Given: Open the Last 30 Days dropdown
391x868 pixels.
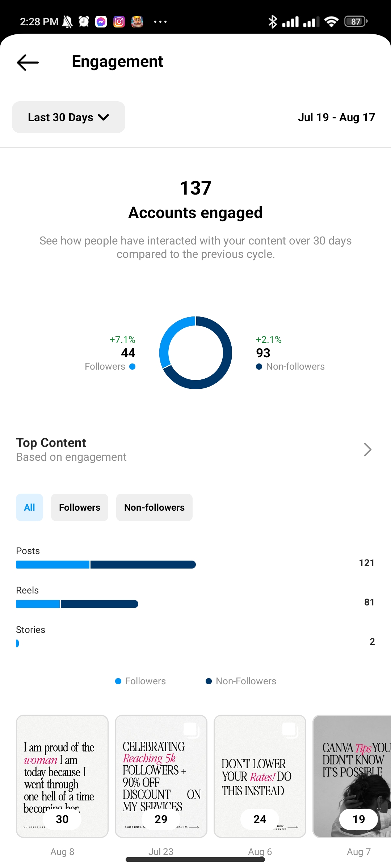Looking at the screenshot, I should (x=68, y=117).
